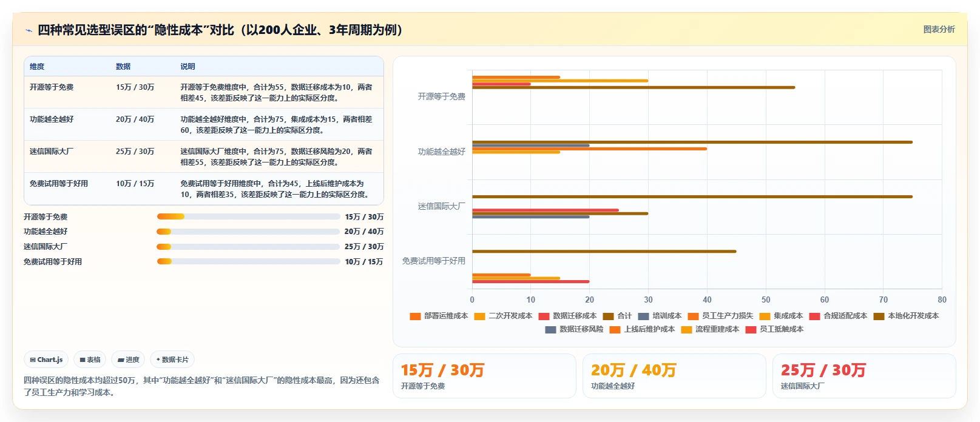
Task: Click the 上线后维护成本 legend color swatch
Action: (615, 330)
